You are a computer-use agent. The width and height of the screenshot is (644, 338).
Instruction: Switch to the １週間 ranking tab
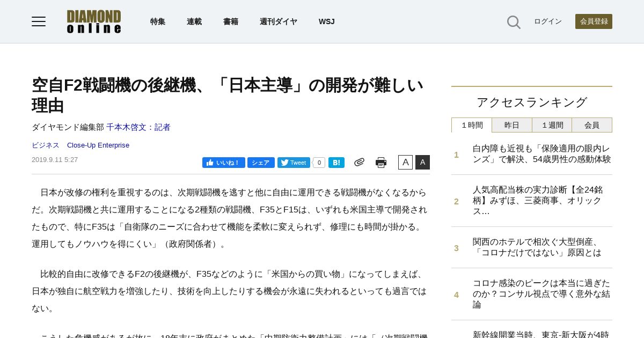click(552, 125)
